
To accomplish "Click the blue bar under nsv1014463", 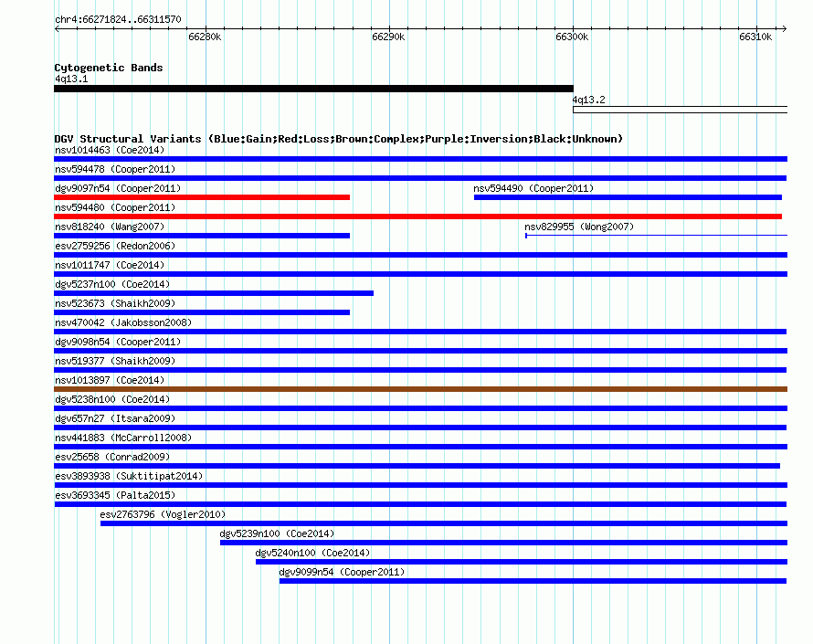I will 420,159.
